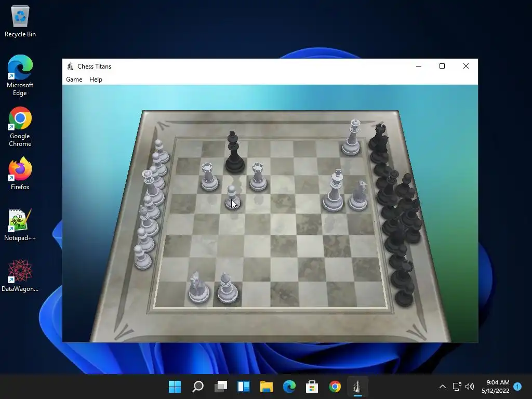Open Microsoft Store from the taskbar

312,387
